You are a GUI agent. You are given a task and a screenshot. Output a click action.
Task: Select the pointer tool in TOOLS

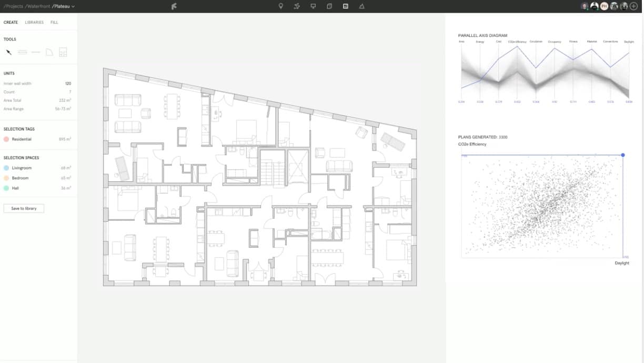[8, 52]
